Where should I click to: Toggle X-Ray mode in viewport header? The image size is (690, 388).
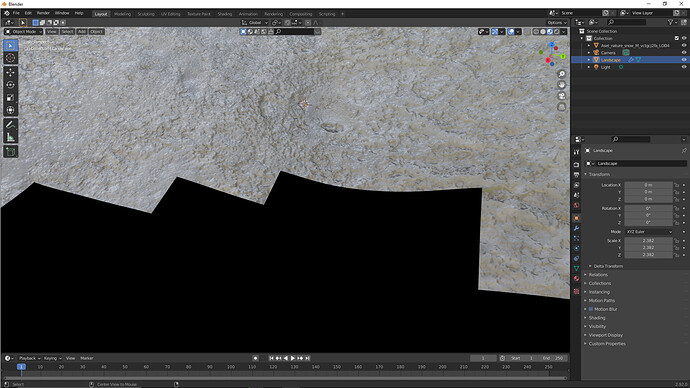527,32
